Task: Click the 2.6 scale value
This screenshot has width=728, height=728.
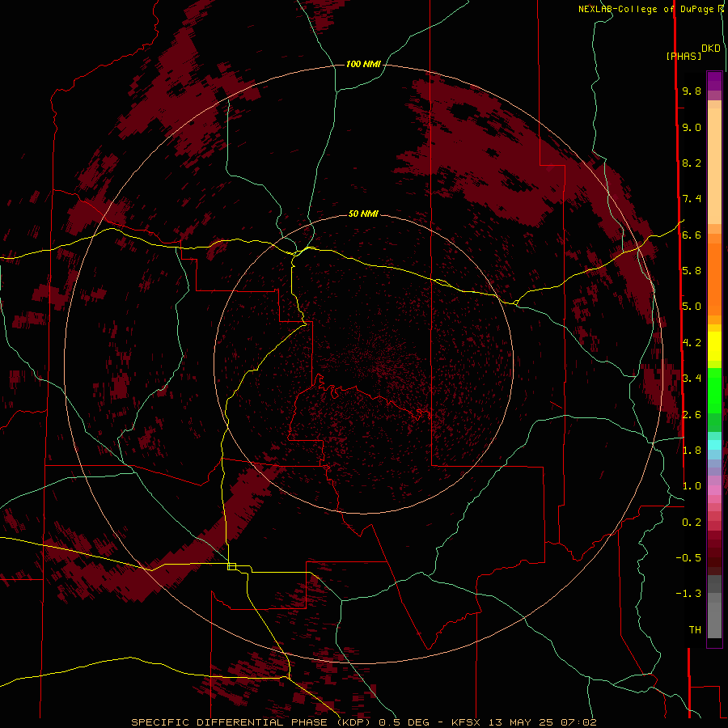Action: (692, 414)
